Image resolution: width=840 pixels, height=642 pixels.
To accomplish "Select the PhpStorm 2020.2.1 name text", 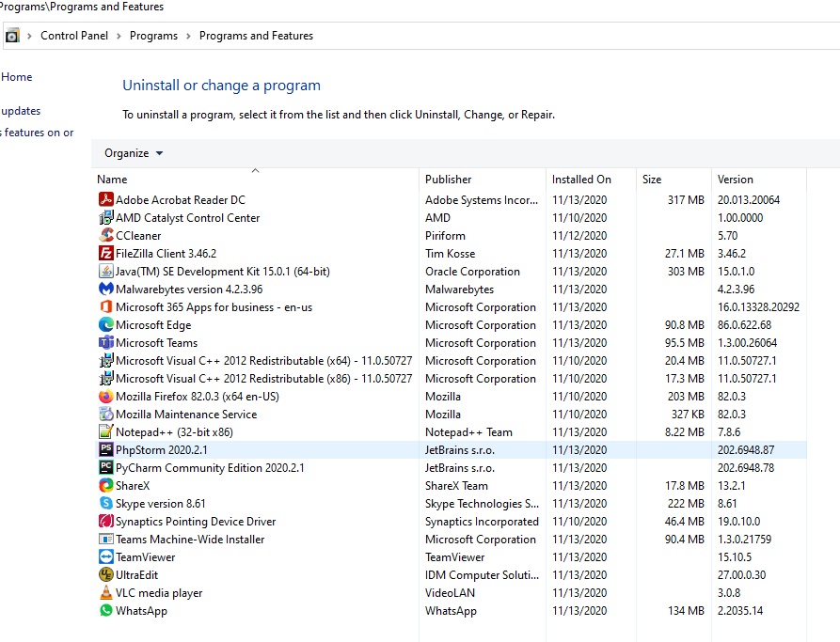I will (x=161, y=449).
